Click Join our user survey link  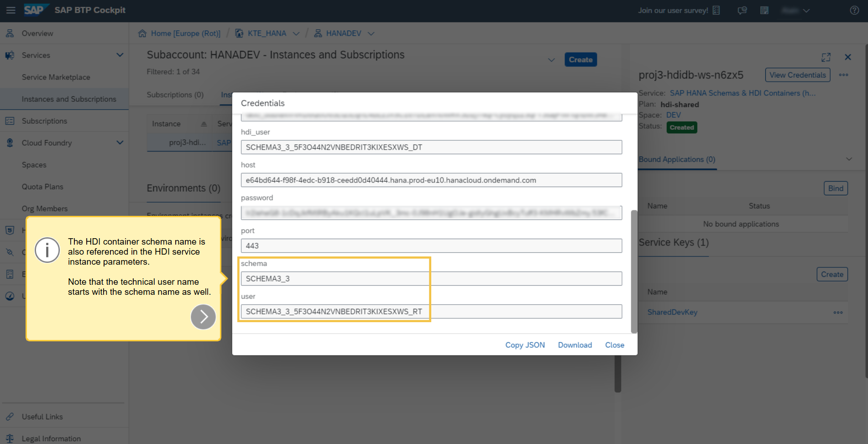673,10
